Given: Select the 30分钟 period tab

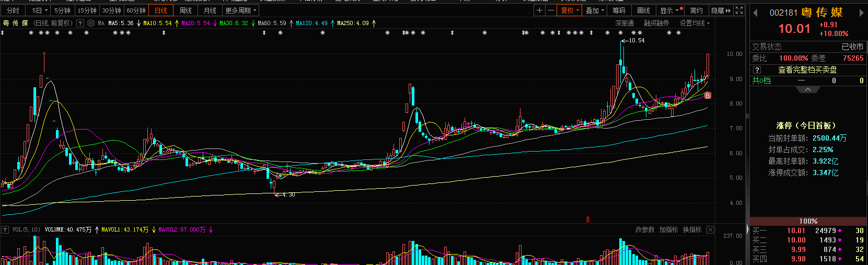Looking at the screenshot, I should click(x=111, y=10).
